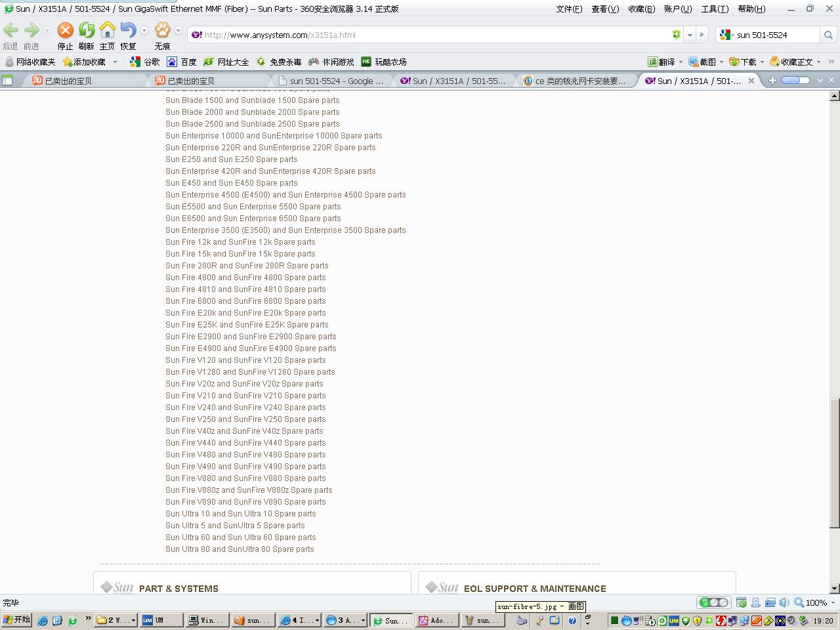Click the 恢复 undo-close icon
840x630 pixels.
coord(128,30)
